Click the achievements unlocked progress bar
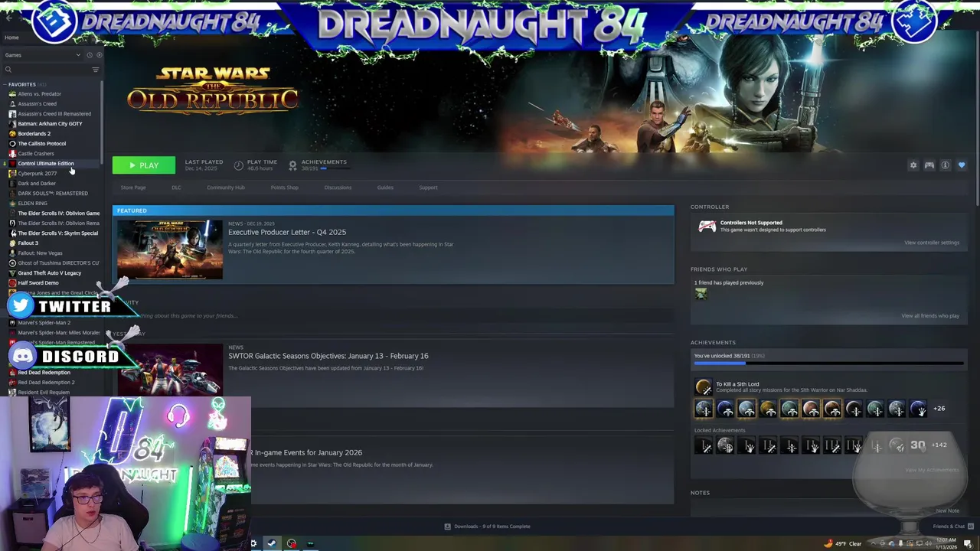Image resolution: width=980 pixels, height=551 pixels. pos(828,364)
